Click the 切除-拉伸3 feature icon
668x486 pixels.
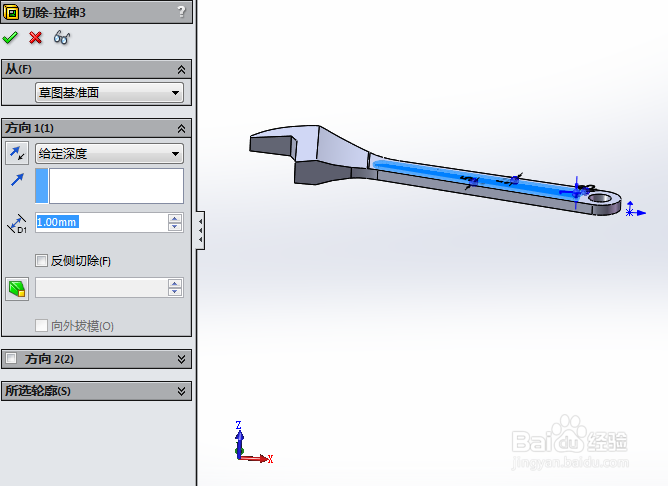pos(11,12)
